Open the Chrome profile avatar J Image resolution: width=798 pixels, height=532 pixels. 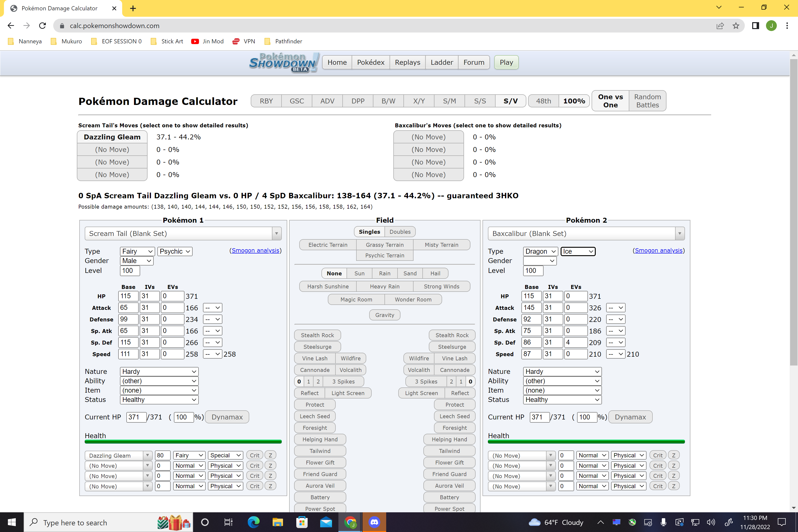(x=771, y=26)
